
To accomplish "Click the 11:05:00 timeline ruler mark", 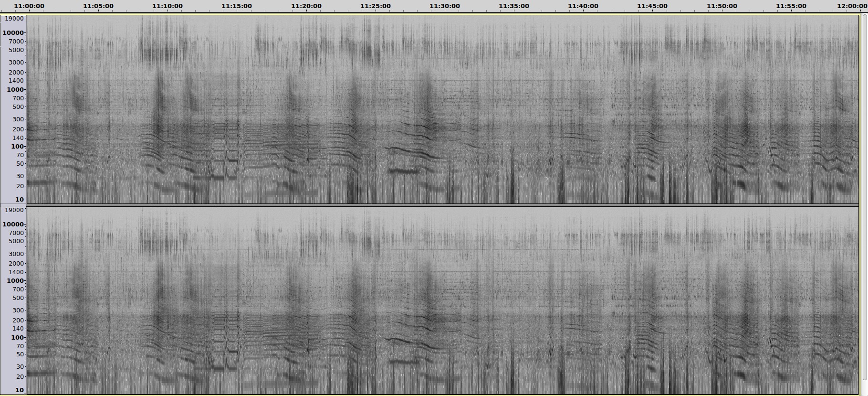I will 98,6.
